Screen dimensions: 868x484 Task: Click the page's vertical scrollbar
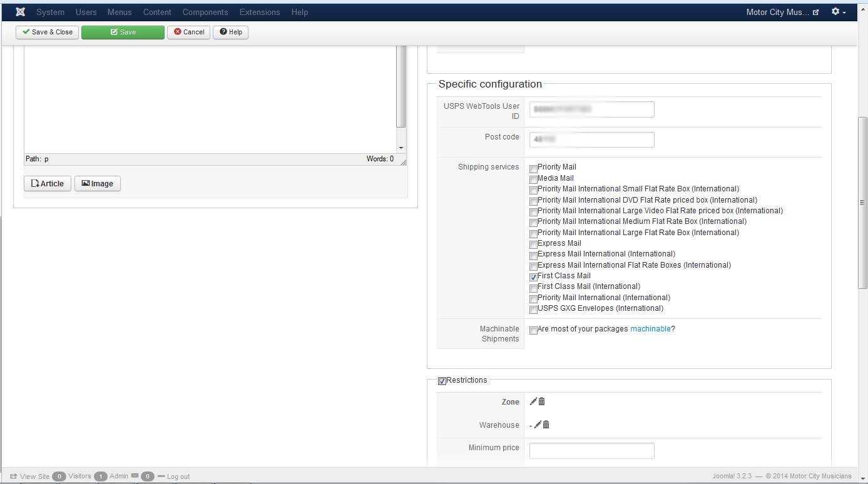pyautogui.click(x=862, y=203)
